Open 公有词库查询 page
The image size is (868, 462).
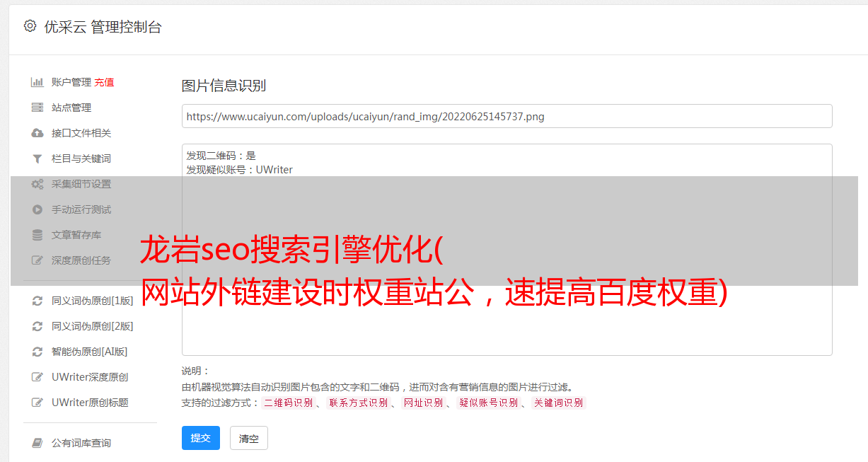click(x=81, y=443)
